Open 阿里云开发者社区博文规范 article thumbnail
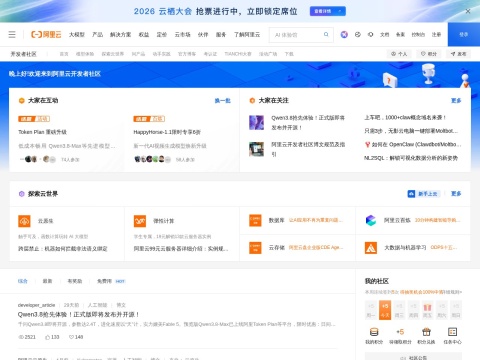The height and width of the screenshot is (360, 480). pyautogui.click(x=256, y=149)
